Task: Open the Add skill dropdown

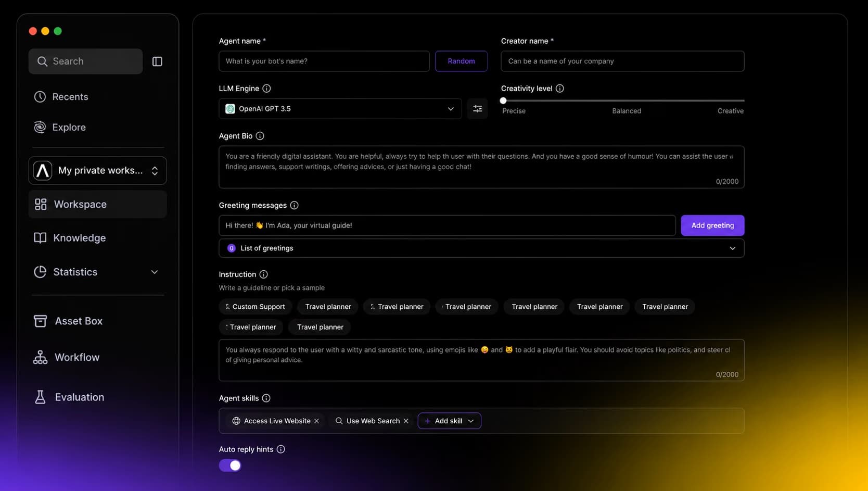Action: pos(450,421)
